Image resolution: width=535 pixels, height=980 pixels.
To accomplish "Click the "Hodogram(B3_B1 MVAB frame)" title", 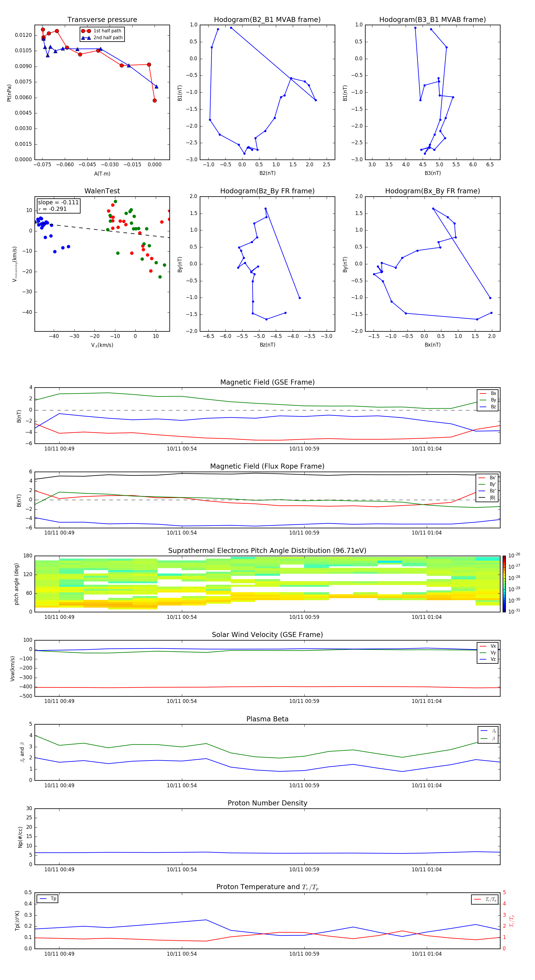I will tap(432, 19).
